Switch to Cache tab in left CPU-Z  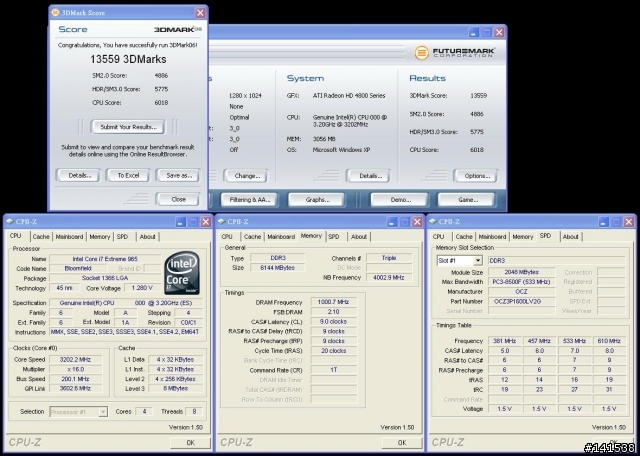click(41, 237)
